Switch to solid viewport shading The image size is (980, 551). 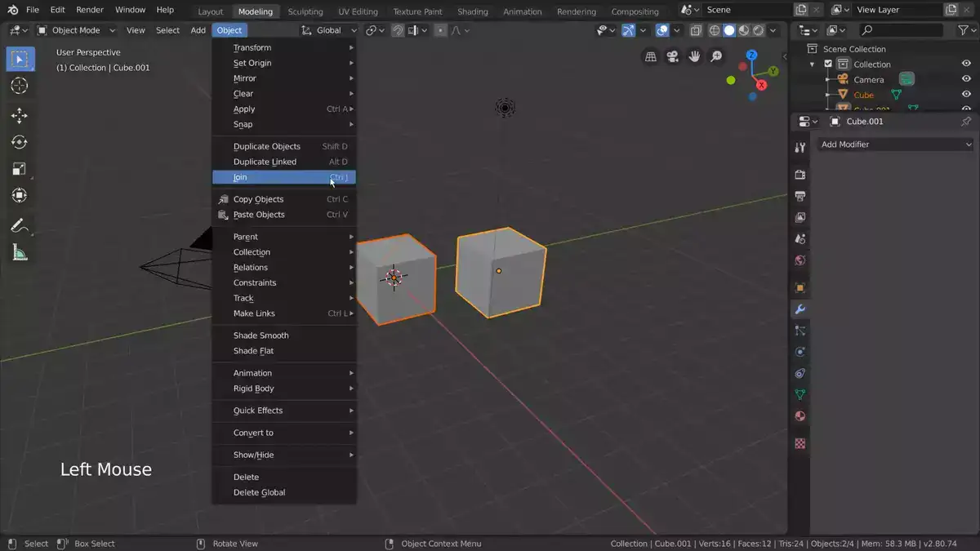coord(729,30)
